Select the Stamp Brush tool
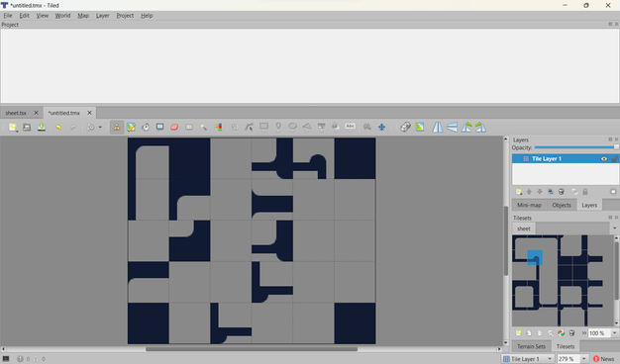The width and height of the screenshot is (620, 364). (117, 128)
